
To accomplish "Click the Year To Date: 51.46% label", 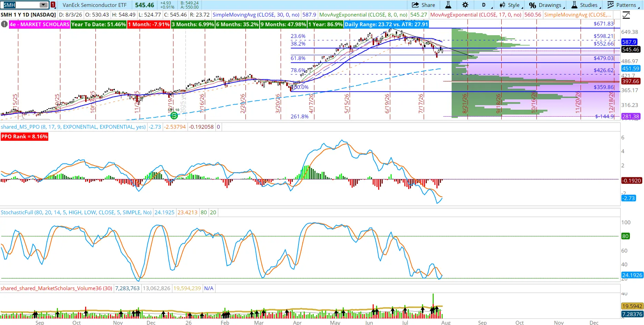I will click(x=99, y=24).
